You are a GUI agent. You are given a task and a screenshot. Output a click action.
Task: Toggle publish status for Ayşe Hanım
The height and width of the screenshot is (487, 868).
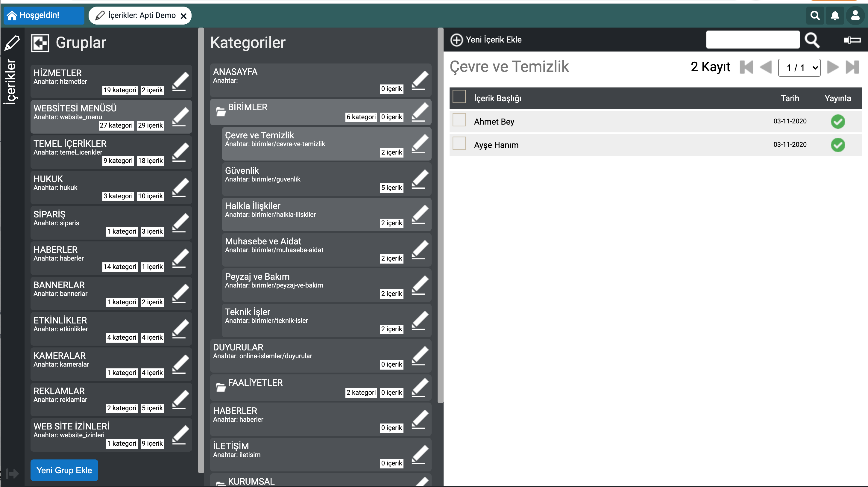[838, 145]
